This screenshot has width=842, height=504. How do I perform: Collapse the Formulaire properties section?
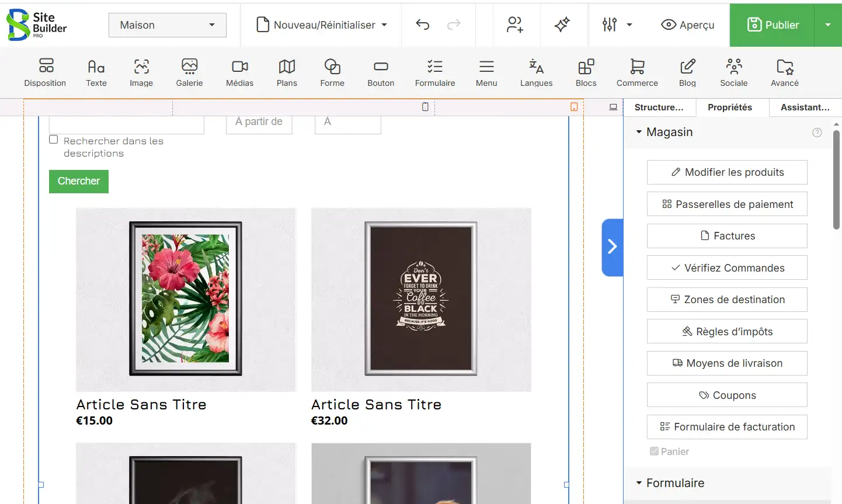(639, 483)
